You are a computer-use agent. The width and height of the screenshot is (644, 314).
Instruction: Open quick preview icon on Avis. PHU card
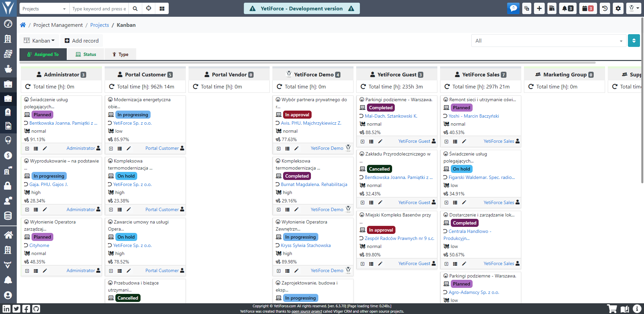pos(279,148)
